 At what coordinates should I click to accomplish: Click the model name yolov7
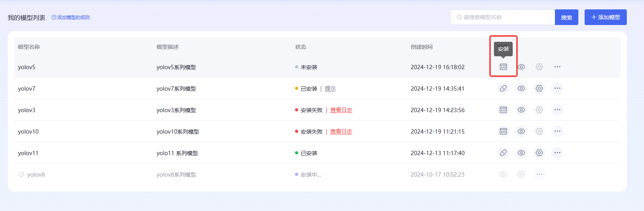[27, 89]
